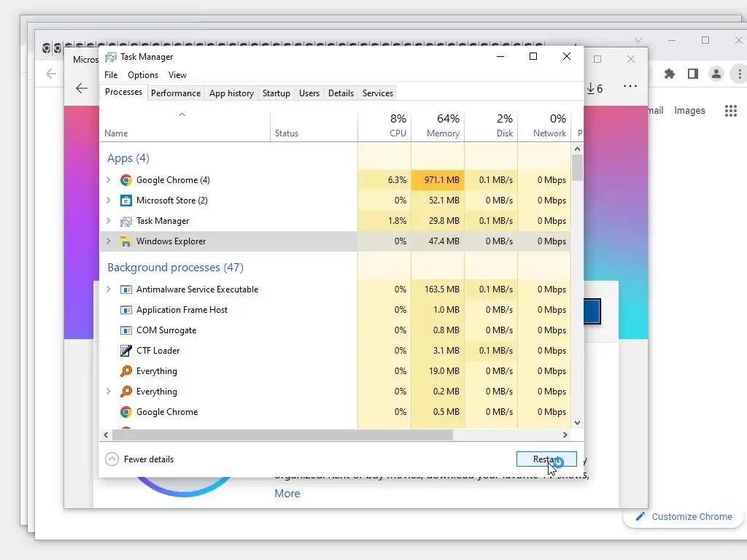
Task: Expand the Task Manager process row
Action: click(109, 221)
